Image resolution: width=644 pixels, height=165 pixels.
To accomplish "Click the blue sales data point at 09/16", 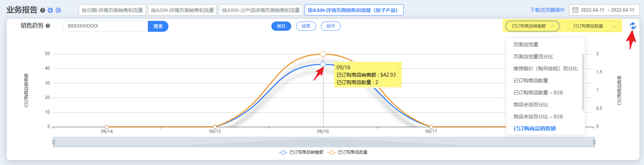I will pyautogui.click(x=323, y=64).
